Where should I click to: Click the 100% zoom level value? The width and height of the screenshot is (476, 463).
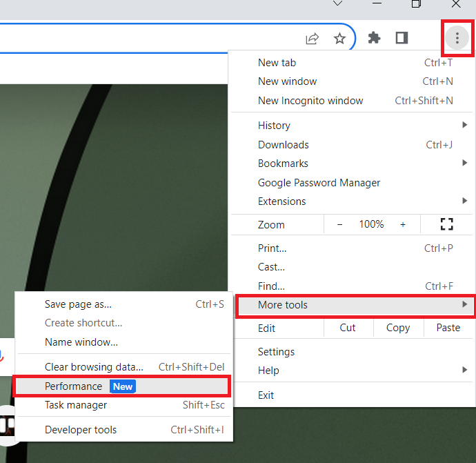pyautogui.click(x=371, y=224)
